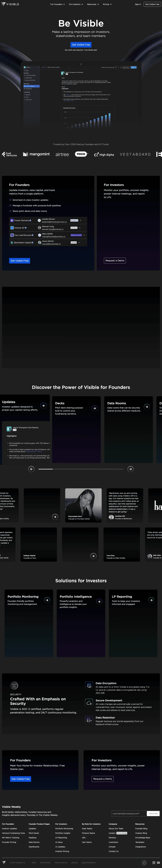Open Contact Us footer link
This screenshot has width=162, height=868.
click(113, 851)
